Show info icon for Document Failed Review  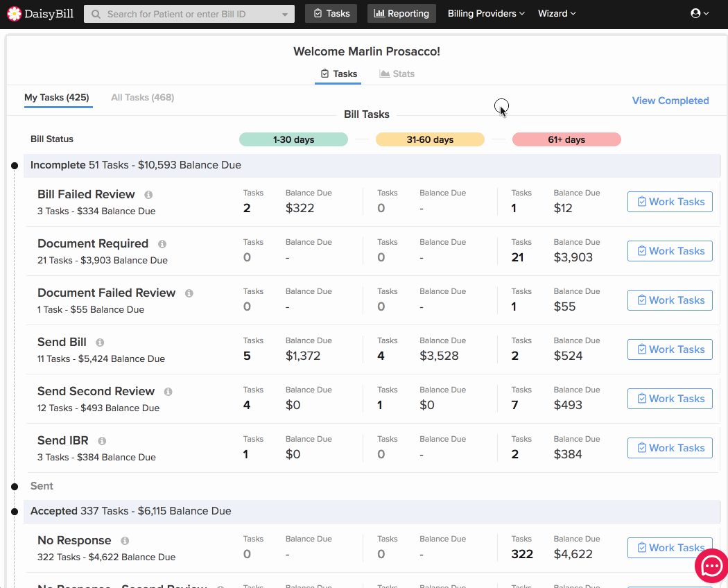point(189,293)
